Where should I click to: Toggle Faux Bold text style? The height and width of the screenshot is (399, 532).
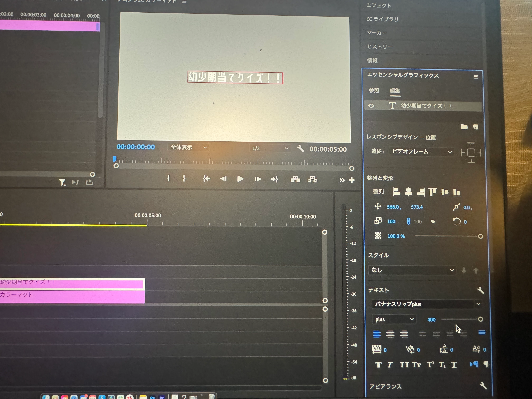pyautogui.click(x=378, y=365)
